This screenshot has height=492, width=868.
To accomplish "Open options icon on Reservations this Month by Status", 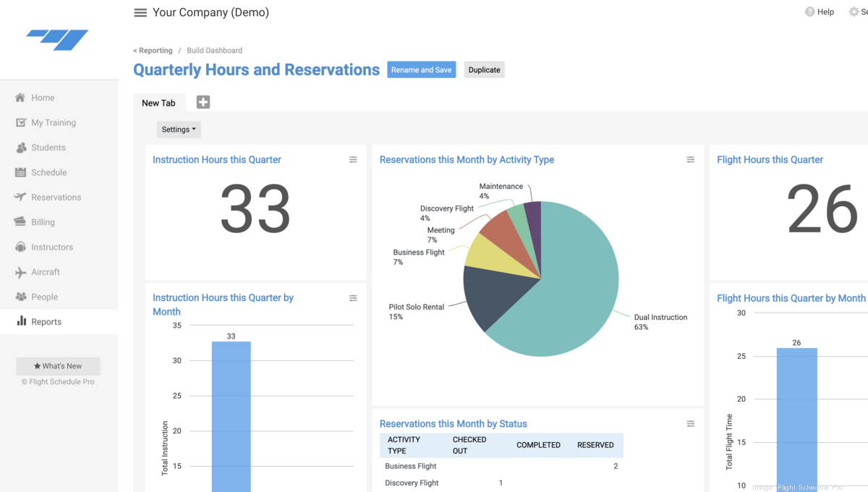I will [691, 424].
